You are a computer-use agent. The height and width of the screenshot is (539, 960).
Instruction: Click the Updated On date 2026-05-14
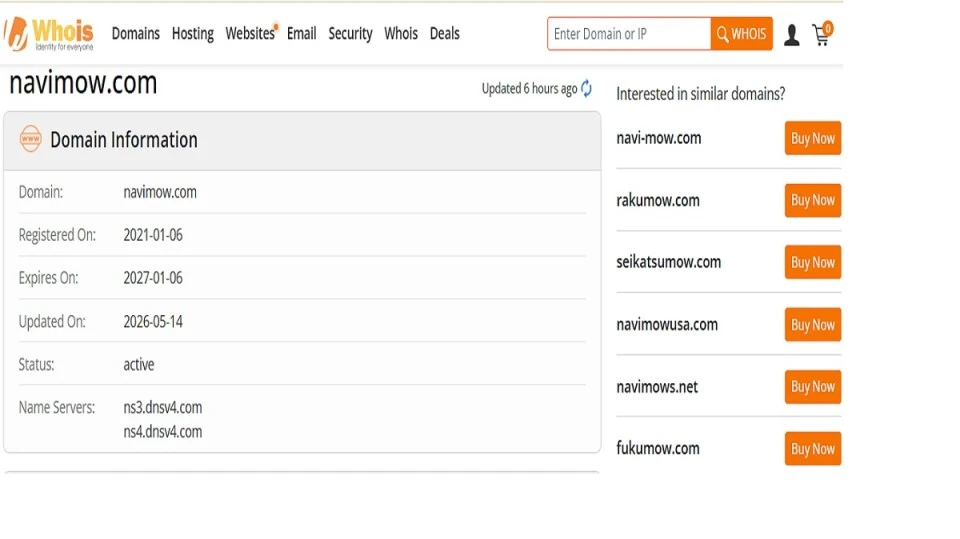click(153, 322)
